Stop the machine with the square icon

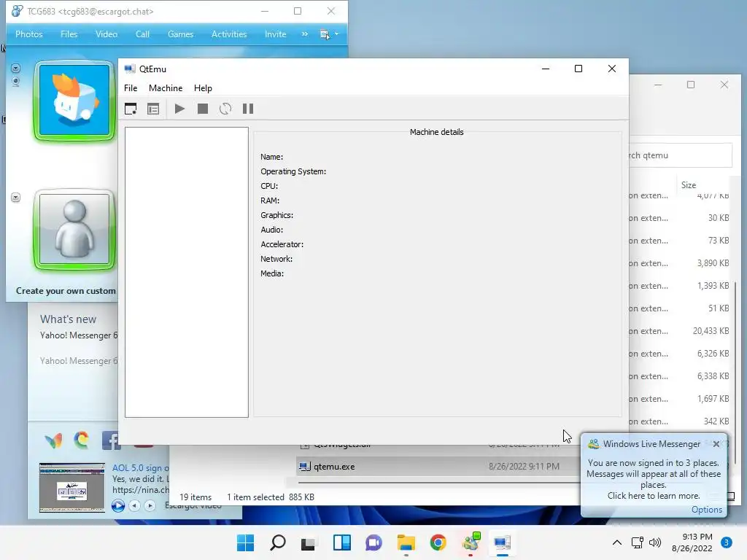tap(203, 109)
